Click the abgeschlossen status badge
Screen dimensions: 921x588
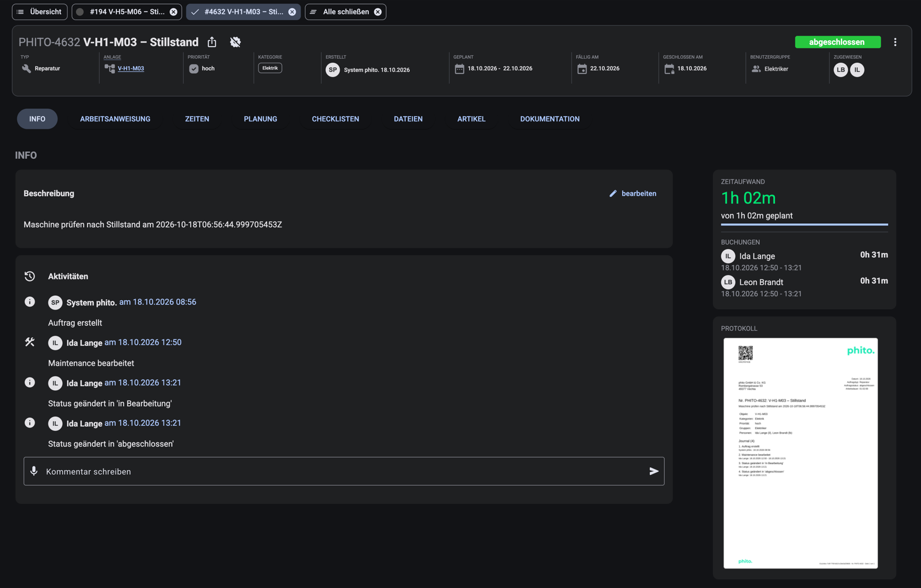coord(838,42)
